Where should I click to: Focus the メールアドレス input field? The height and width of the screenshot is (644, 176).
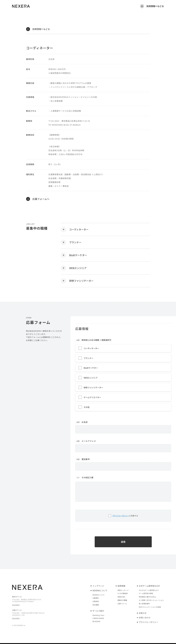(x=123, y=448)
